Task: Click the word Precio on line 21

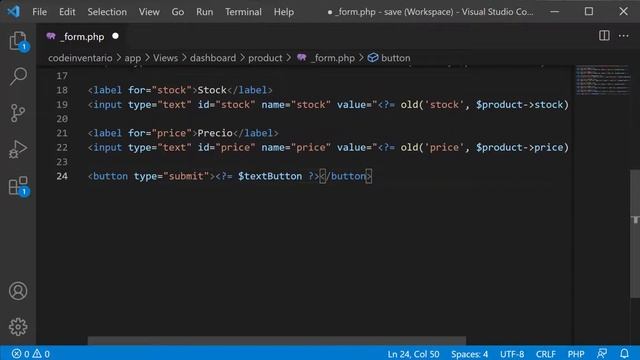Action: pos(215,133)
